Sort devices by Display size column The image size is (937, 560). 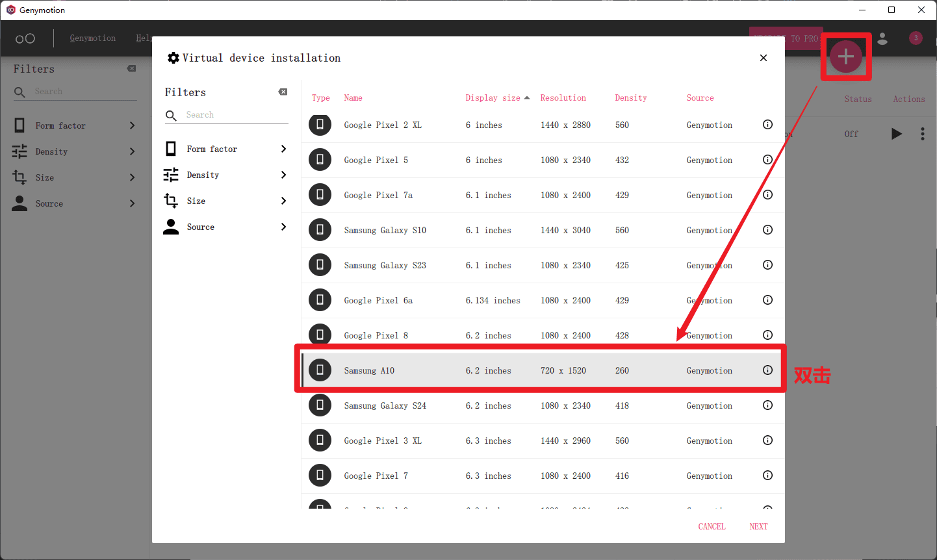(493, 98)
